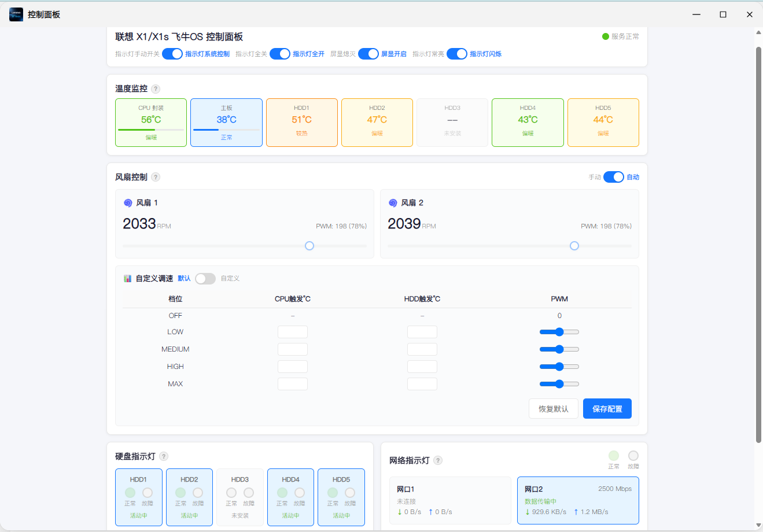763x532 pixels.
Task: Click the LOW row CPU trigger input
Action: (293, 332)
